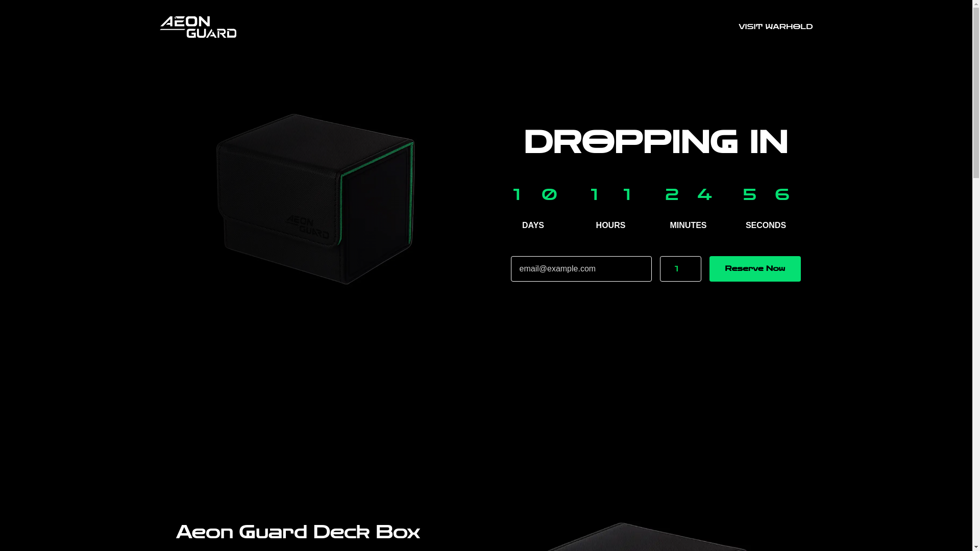Focus the email address input field
Viewport: 980px width, 551px height.
(581, 269)
